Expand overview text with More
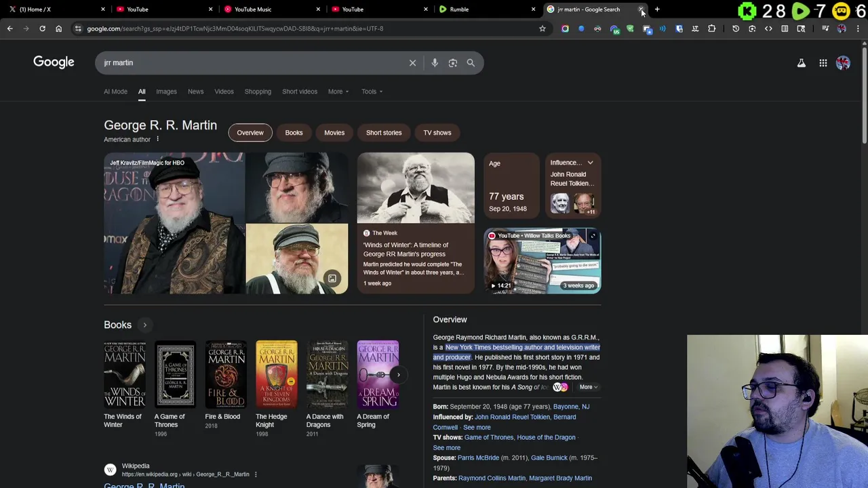The width and height of the screenshot is (868, 488). pyautogui.click(x=588, y=387)
